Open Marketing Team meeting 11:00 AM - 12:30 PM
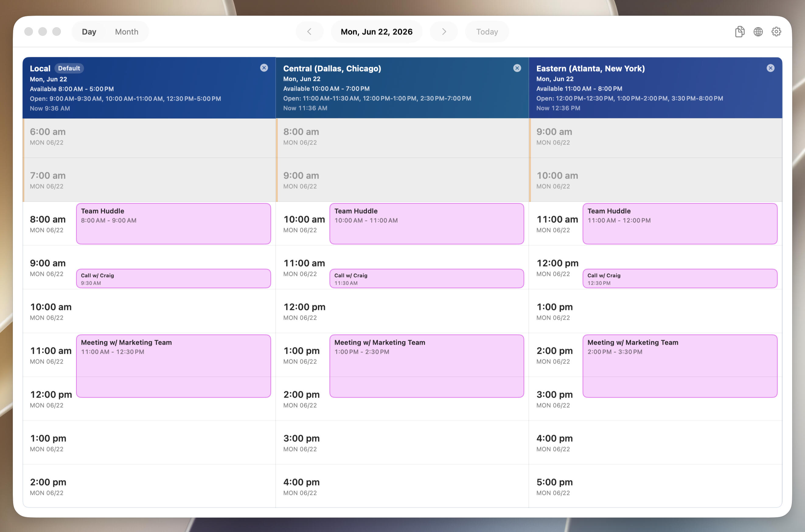Screen dimensions: 805x532 [x=173, y=366]
